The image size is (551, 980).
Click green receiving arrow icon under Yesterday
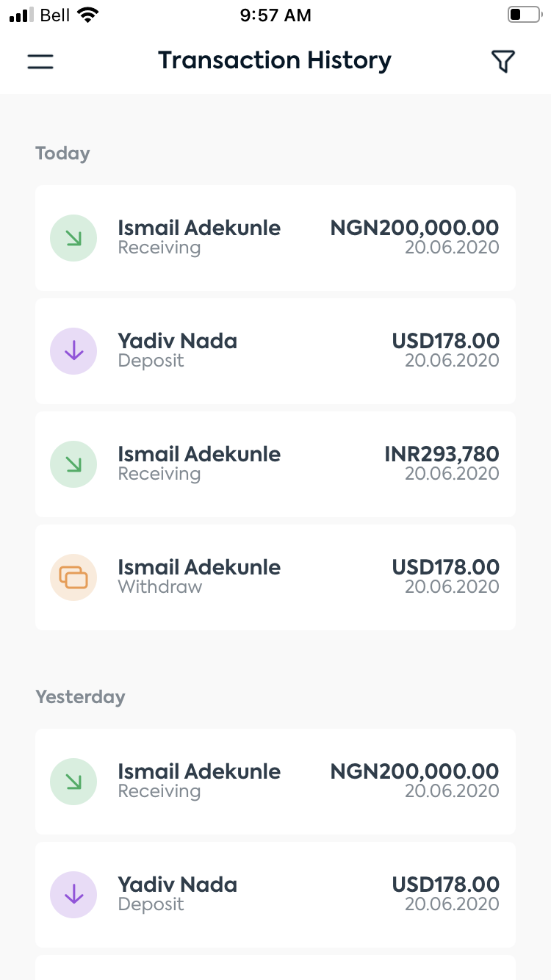(x=73, y=782)
